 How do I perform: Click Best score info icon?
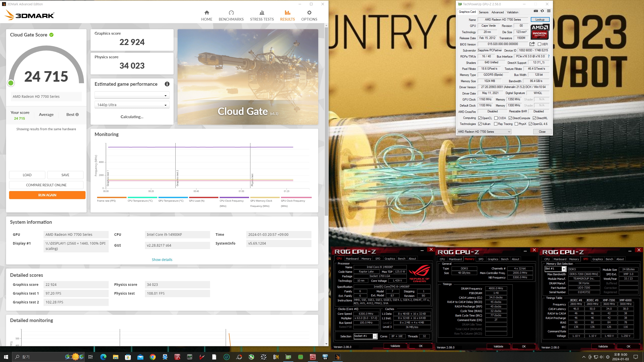(77, 114)
